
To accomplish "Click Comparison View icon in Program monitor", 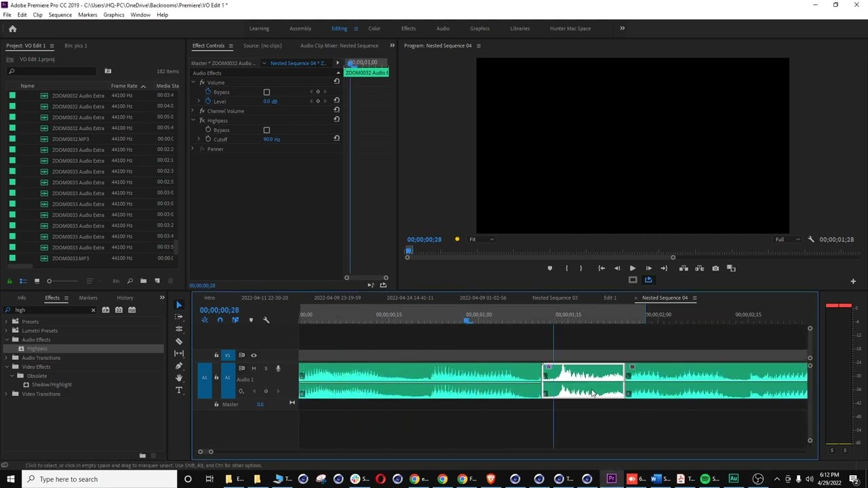I will click(x=731, y=268).
